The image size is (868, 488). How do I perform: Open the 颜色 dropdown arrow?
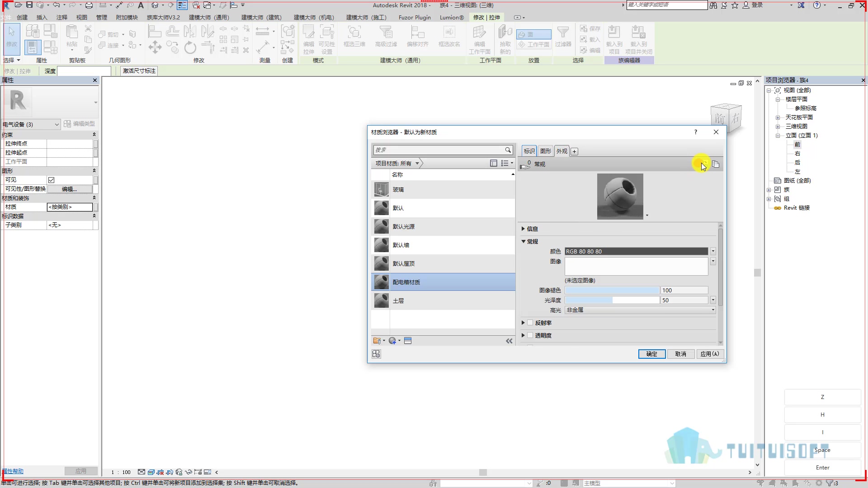coord(713,251)
